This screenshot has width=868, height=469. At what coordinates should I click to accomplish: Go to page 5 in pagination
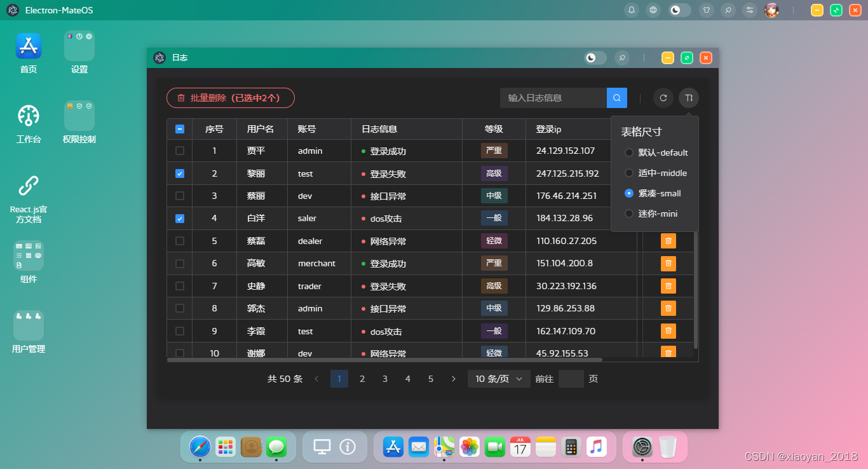coord(431,379)
